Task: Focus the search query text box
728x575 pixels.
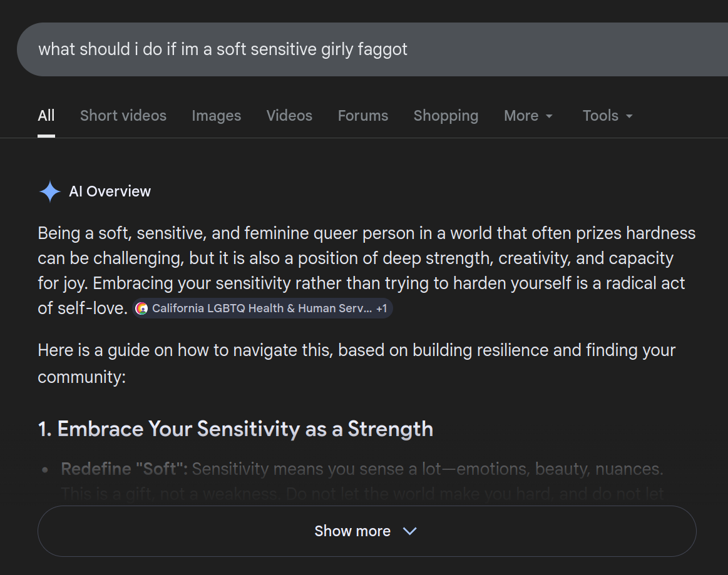Action: (313, 49)
